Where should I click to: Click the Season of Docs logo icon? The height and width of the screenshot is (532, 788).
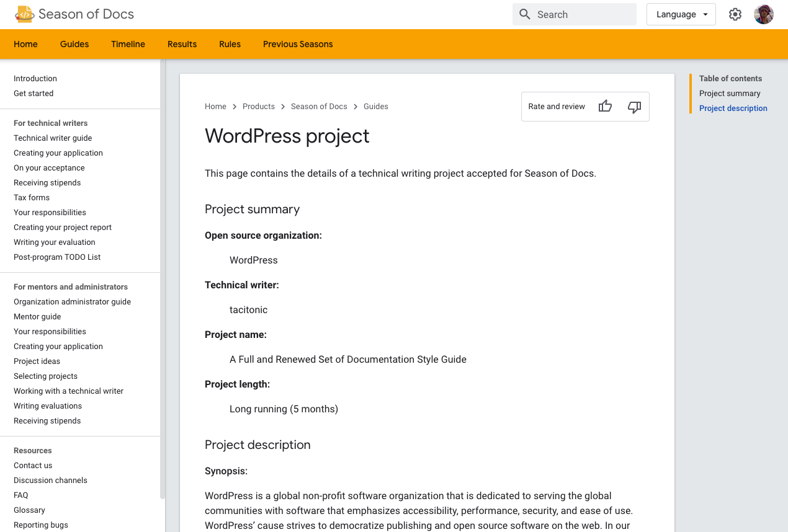coord(24,14)
